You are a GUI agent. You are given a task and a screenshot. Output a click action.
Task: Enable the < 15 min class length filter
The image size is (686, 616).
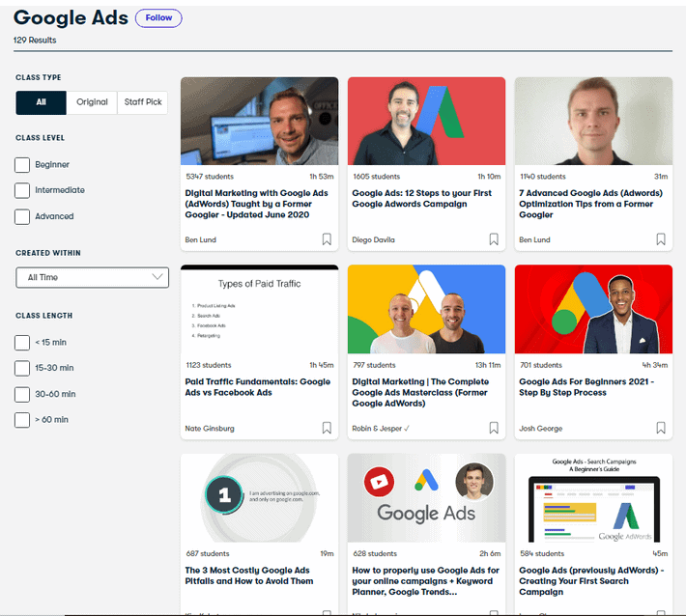(x=22, y=343)
